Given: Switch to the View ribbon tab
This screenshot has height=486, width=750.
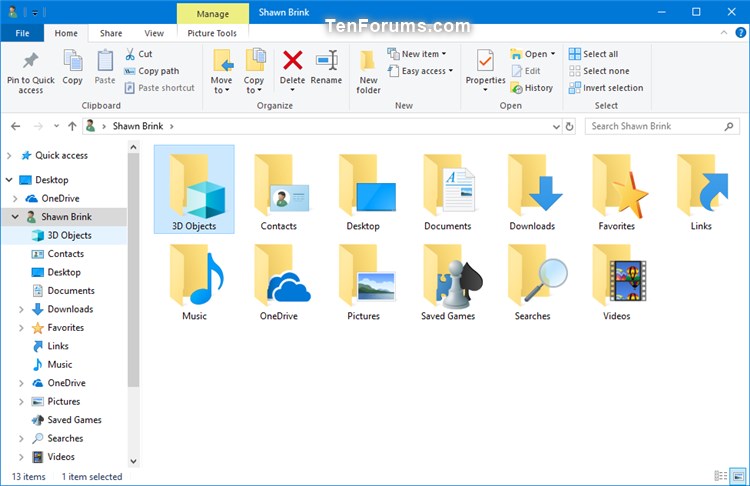Looking at the screenshot, I should tap(154, 33).
